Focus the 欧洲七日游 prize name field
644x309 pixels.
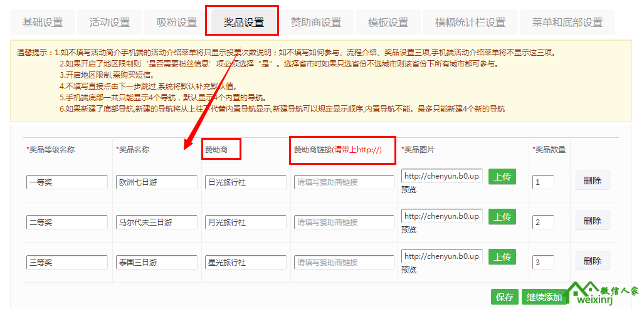coord(157,182)
